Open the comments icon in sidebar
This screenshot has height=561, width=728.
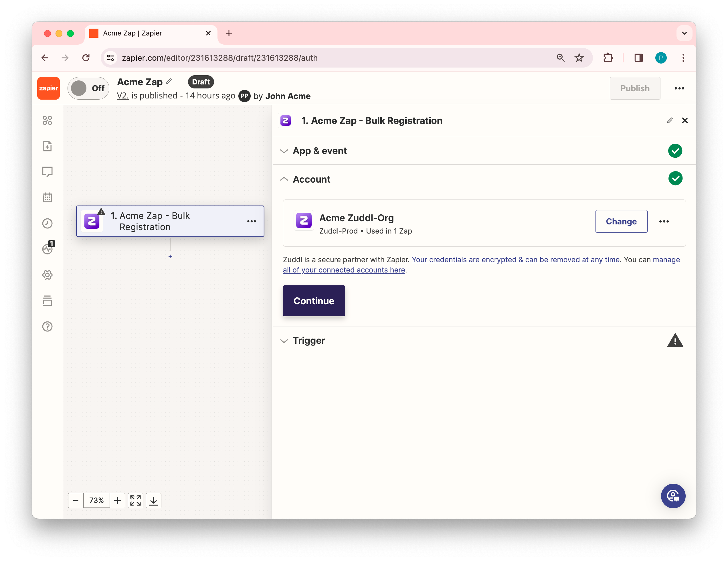tap(47, 172)
